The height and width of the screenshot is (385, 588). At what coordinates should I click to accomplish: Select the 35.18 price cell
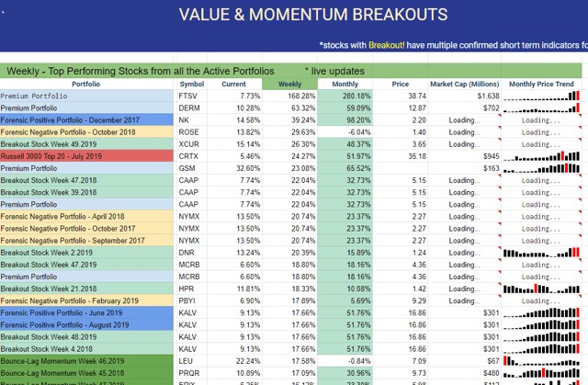(401, 156)
